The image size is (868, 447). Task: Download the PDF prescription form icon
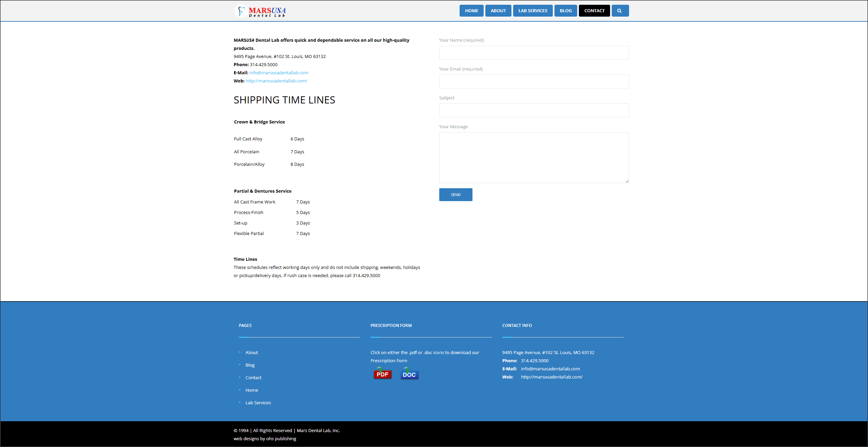[x=382, y=373]
